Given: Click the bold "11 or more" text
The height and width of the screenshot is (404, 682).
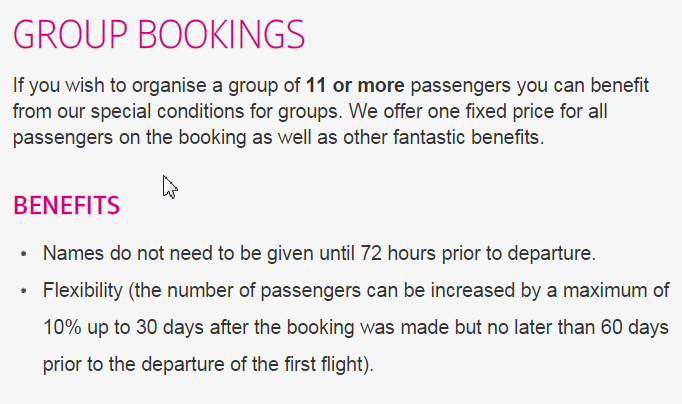Looking at the screenshot, I should coord(355,85).
